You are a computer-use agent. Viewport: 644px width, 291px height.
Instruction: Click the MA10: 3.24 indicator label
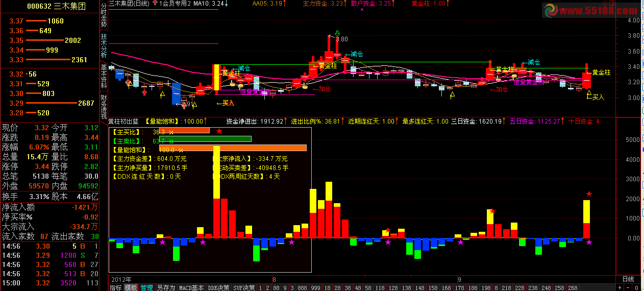[209, 4]
